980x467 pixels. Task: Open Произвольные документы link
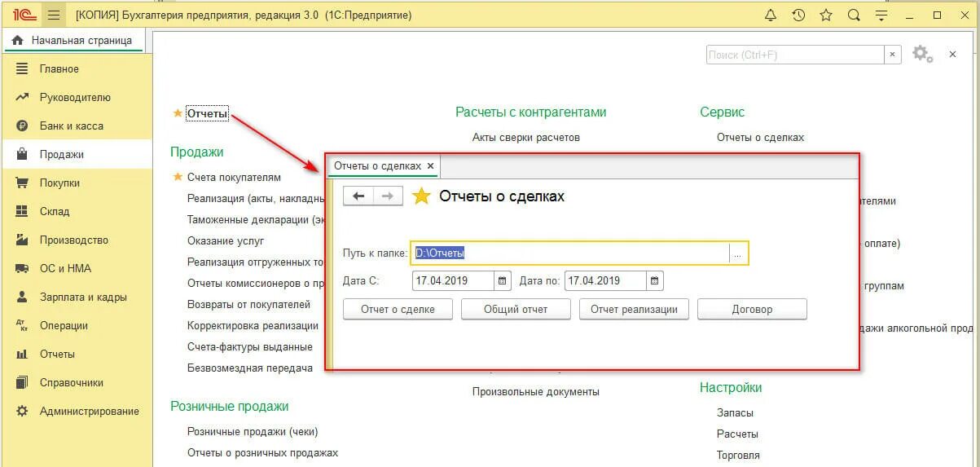coord(536,391)
